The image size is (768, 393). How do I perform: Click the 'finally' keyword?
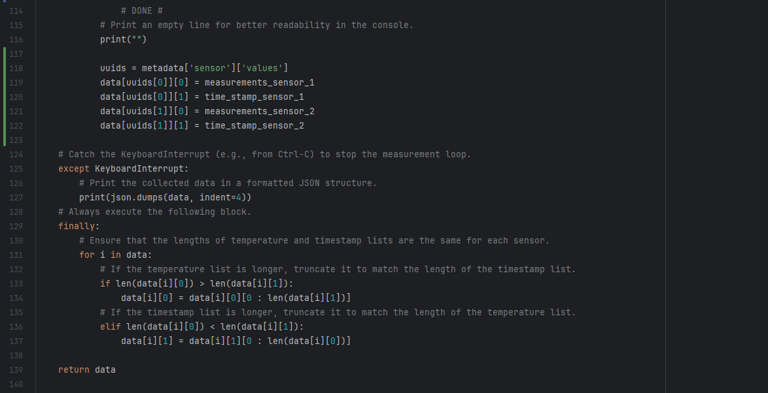point(76,226)
